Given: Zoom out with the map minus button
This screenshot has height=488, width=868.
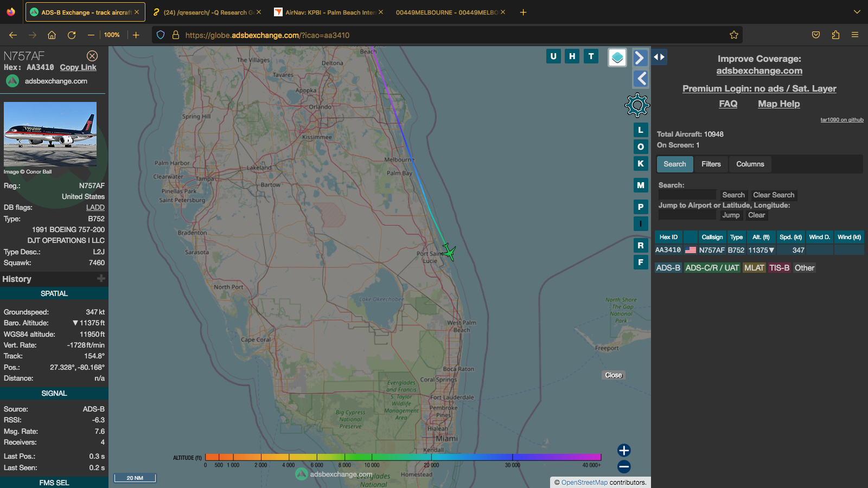Looking at the screenshot, I should (624, 466).
